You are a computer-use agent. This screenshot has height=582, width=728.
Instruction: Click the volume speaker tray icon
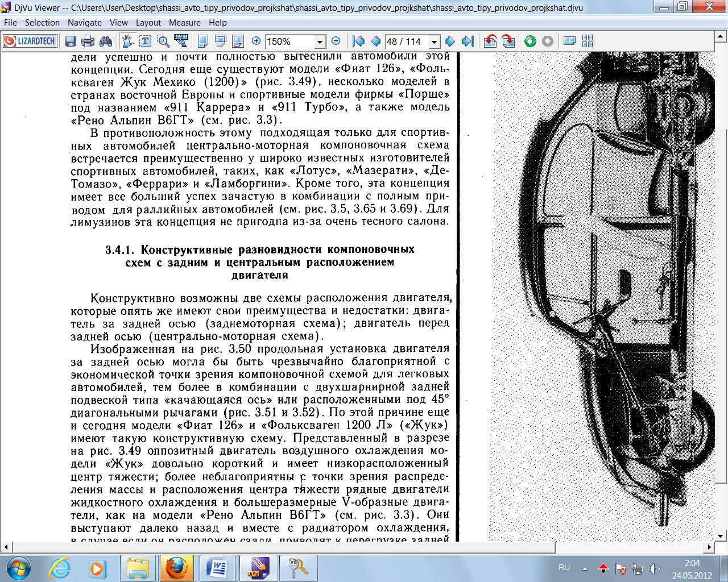pos(655,568)
